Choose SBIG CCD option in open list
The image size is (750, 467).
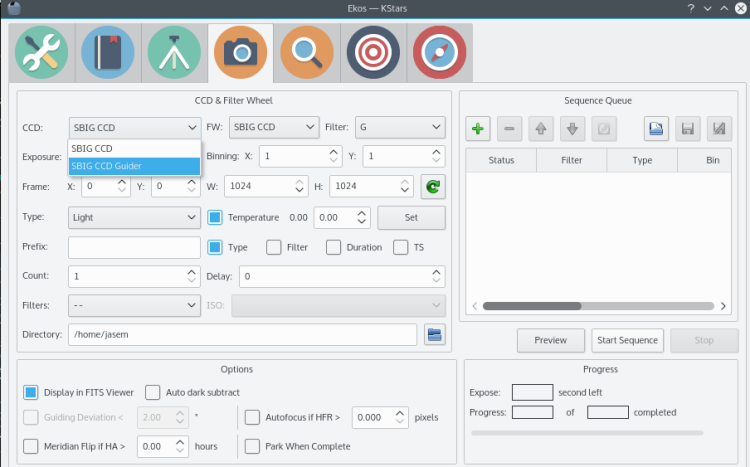coord(134,149)
